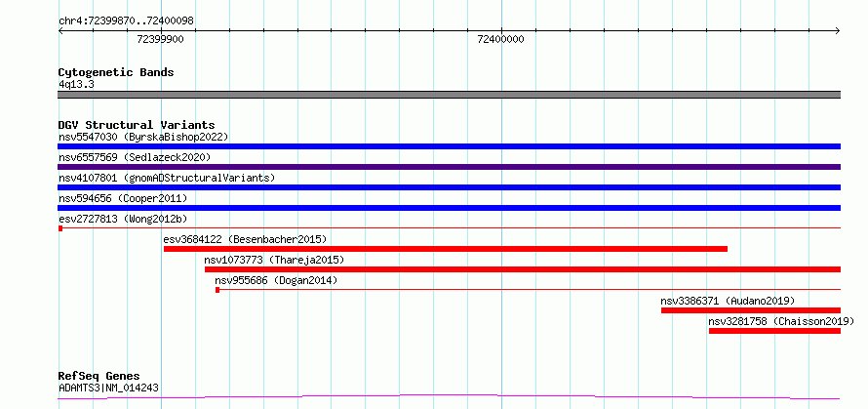Click the RefSeq Genes track title
868x409 pixels.
point(99,377)
